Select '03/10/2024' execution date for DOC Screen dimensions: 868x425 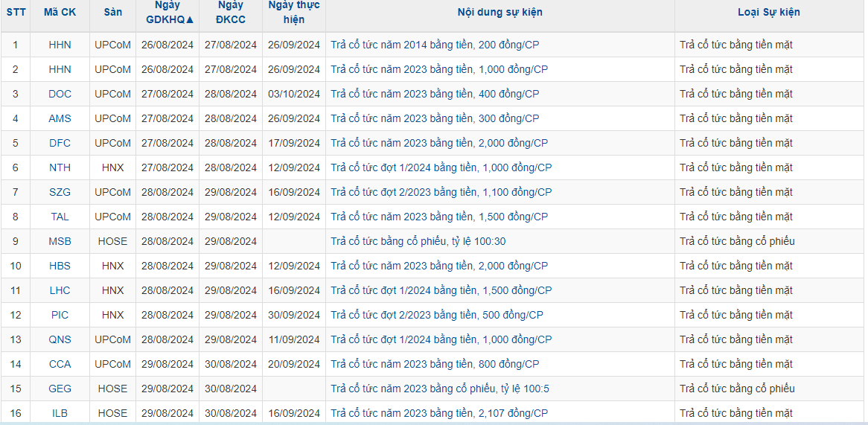tap(294, 94)
